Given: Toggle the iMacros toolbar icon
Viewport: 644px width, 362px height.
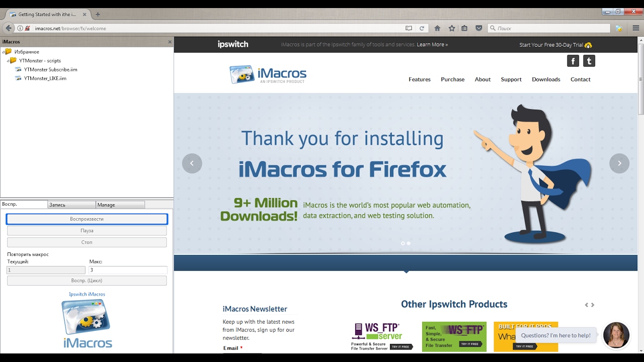Looking at the screenshot, I should (619, 28).
